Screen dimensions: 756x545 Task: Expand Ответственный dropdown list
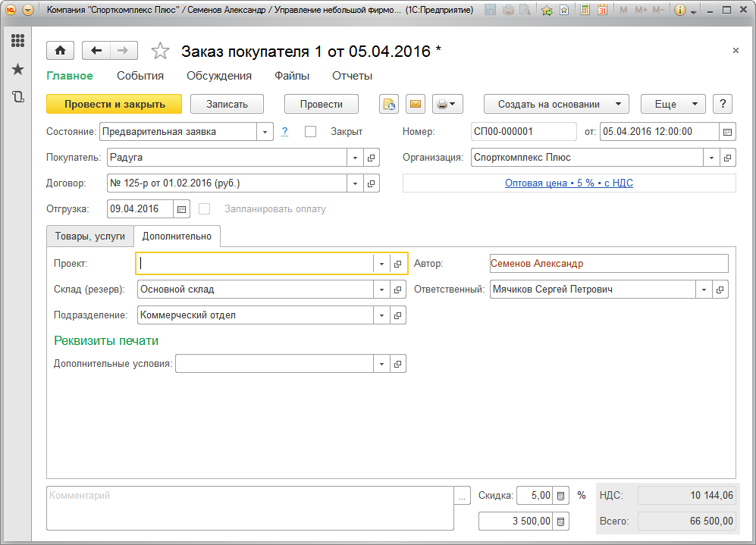[704, 290]
